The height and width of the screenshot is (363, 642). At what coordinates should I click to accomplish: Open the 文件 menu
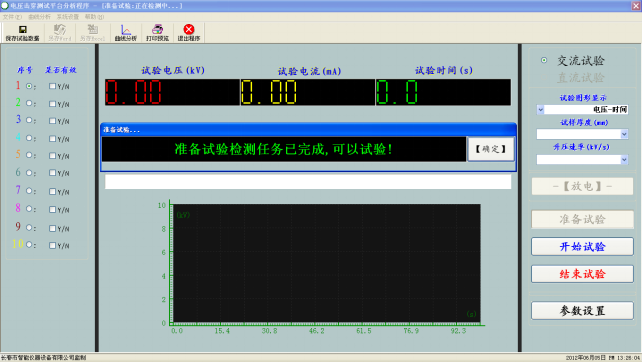[x=12, y=17]
